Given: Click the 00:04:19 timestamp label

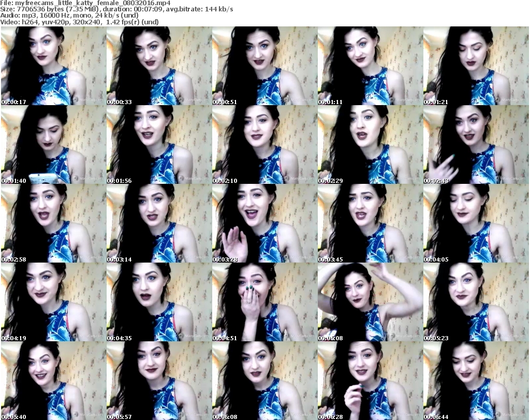Looking at the screenshot, I should 14,338.
